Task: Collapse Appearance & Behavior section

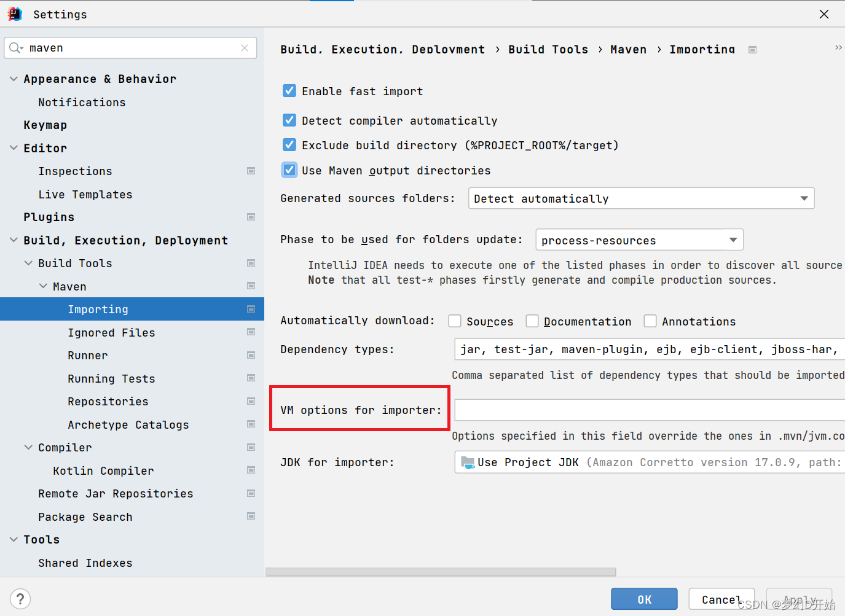Action: [x=14, y=79]
